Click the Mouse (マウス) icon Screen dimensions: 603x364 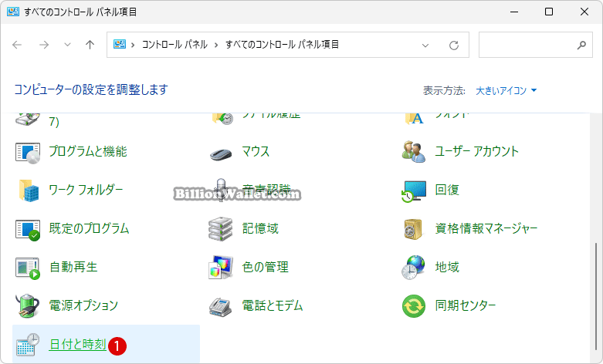(221, 153)
